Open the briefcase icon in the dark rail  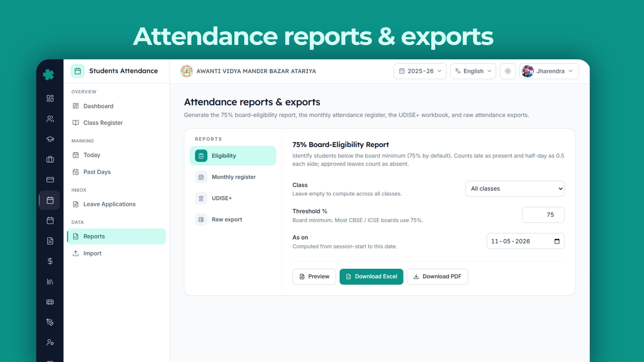tap(50, 159)
